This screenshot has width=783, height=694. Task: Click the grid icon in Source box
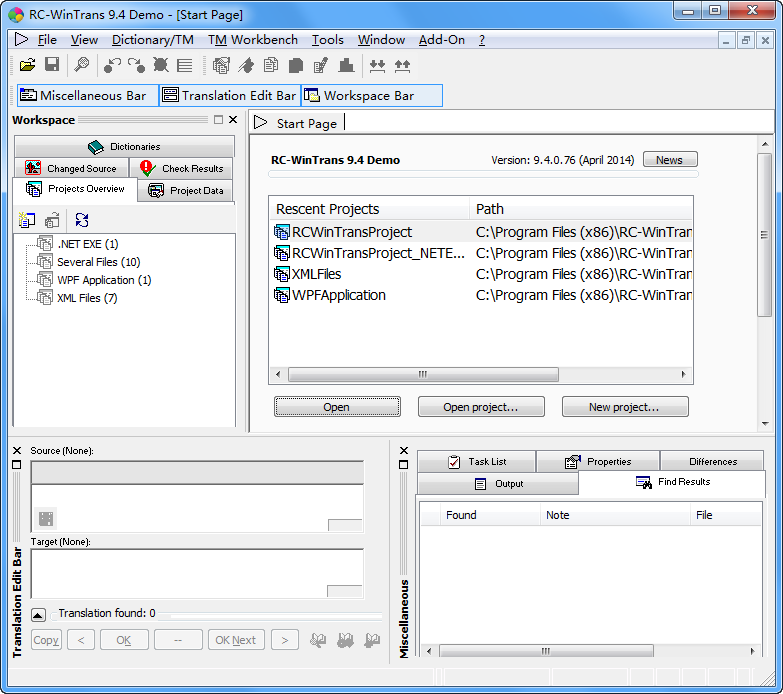click(46, 519)
